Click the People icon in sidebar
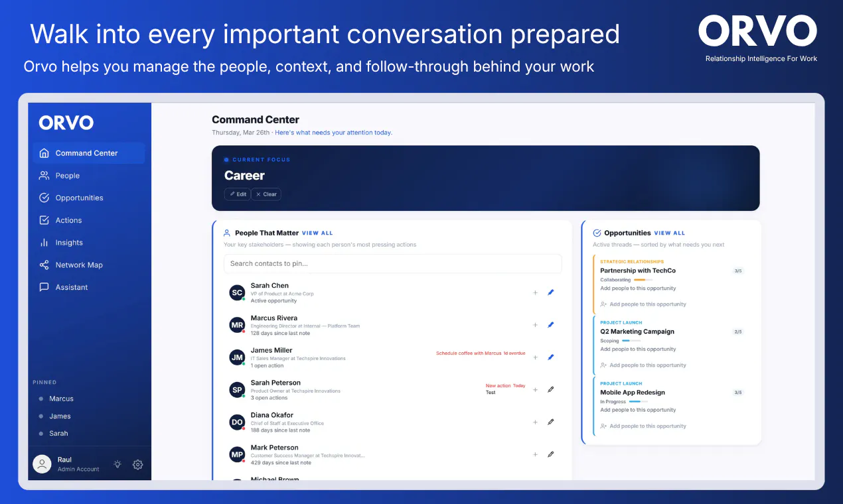 point(44,176)
